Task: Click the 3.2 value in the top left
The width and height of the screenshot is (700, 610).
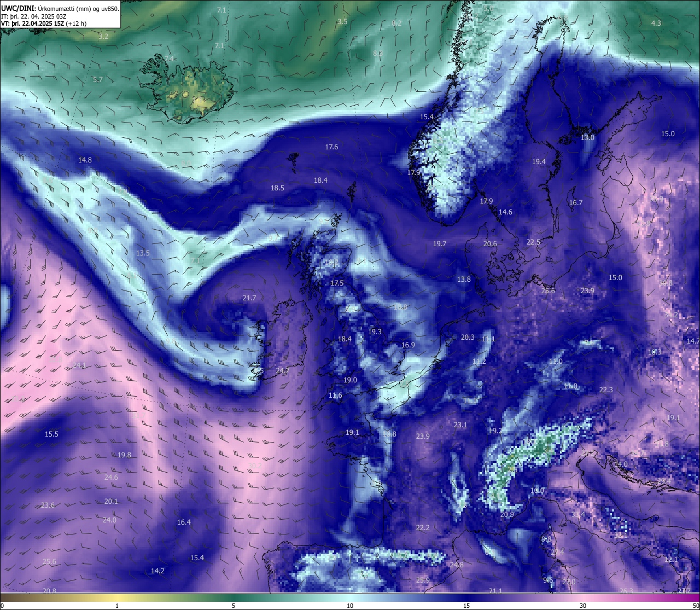Action: pyautogui.click(x=103, y=36)
